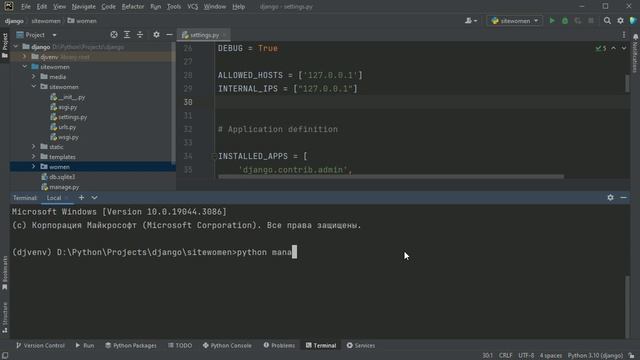This screenshot has width=640, height=360.
Task: Expand all items in Project tree
Action: pyautogui.click(x=127, y=35)
